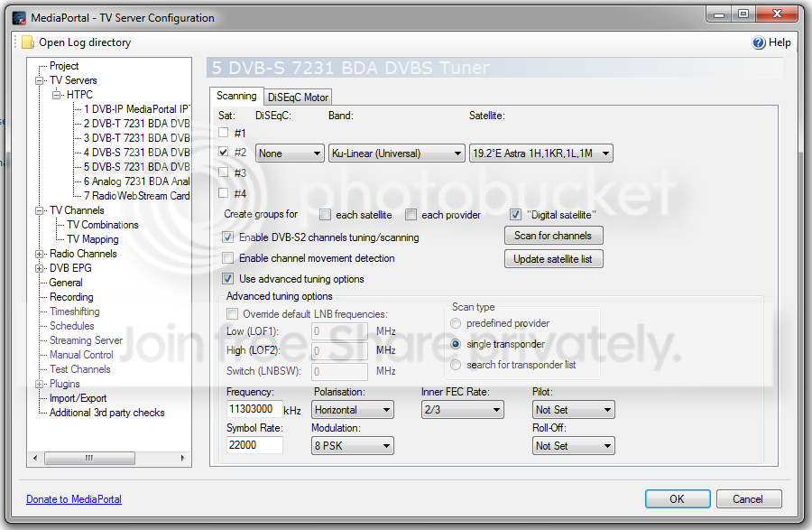Select TV Combinations tree item

[103, 226]
